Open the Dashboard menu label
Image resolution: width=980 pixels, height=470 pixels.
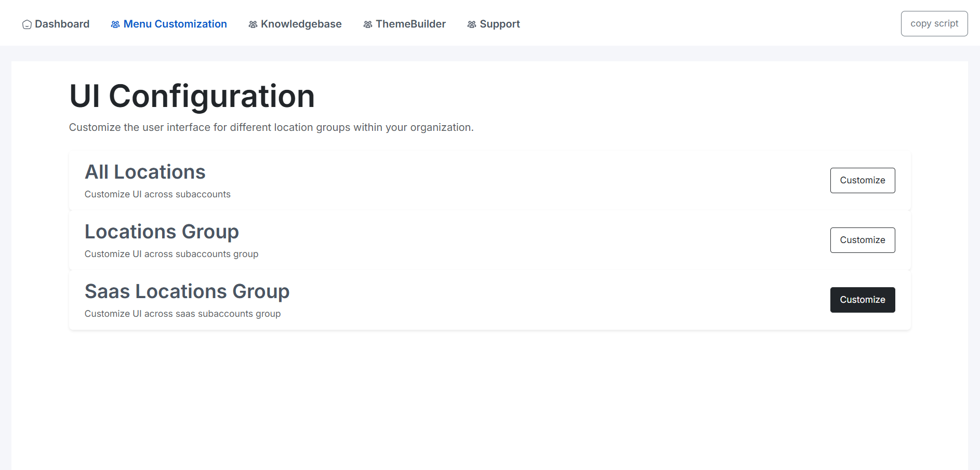coord(62,24)
